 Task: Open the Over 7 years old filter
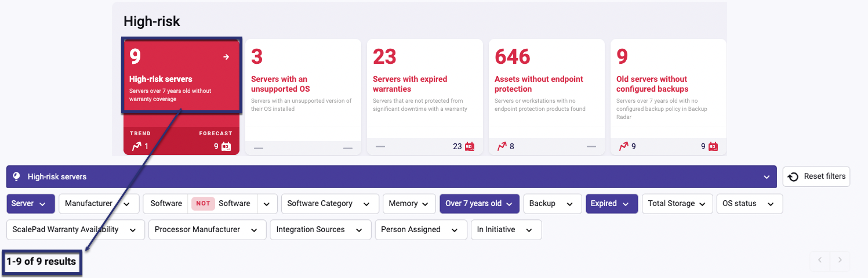point(478,204)
